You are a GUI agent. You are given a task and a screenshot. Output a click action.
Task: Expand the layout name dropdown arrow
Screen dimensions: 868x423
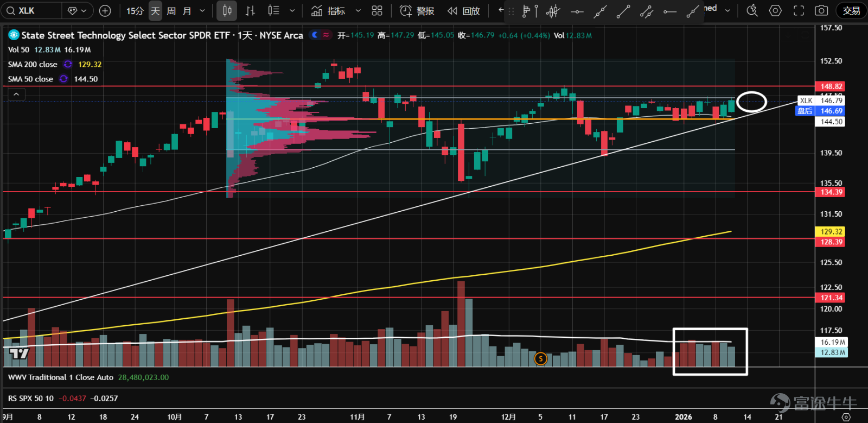click(728, 10)
